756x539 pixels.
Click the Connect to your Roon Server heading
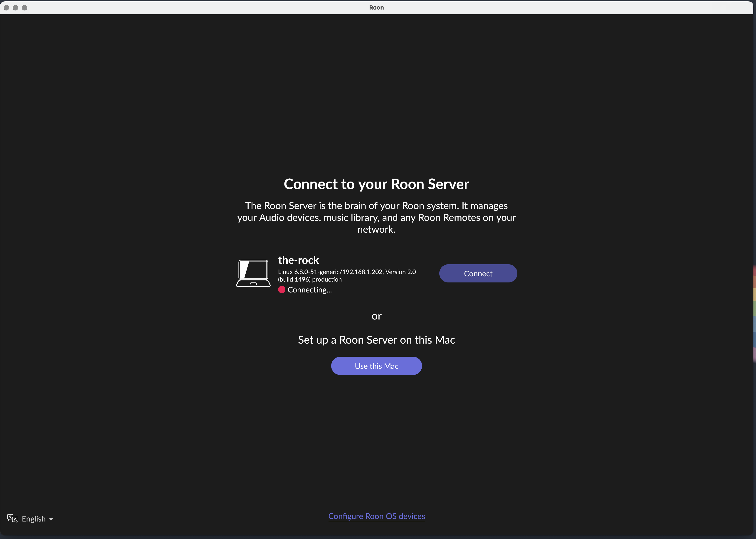pos(376,184)
